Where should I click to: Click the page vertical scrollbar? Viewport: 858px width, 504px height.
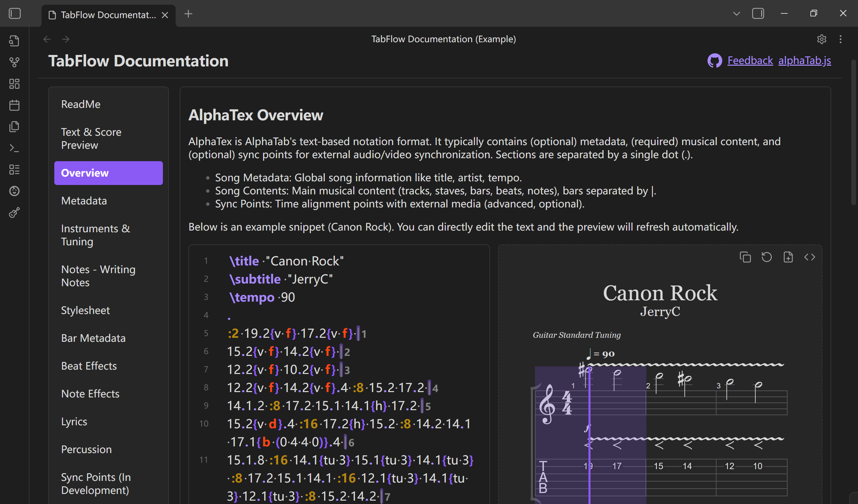point(853,133)
